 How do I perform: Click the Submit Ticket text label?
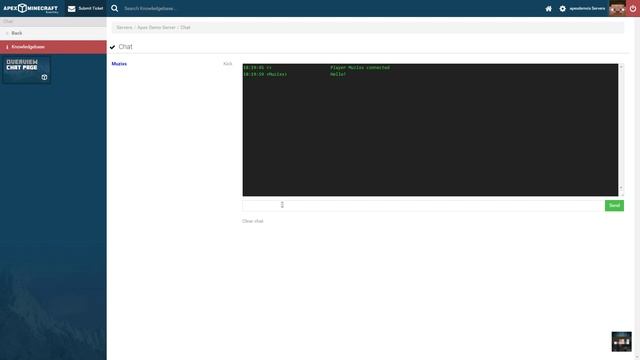click(x=91, y=9)
